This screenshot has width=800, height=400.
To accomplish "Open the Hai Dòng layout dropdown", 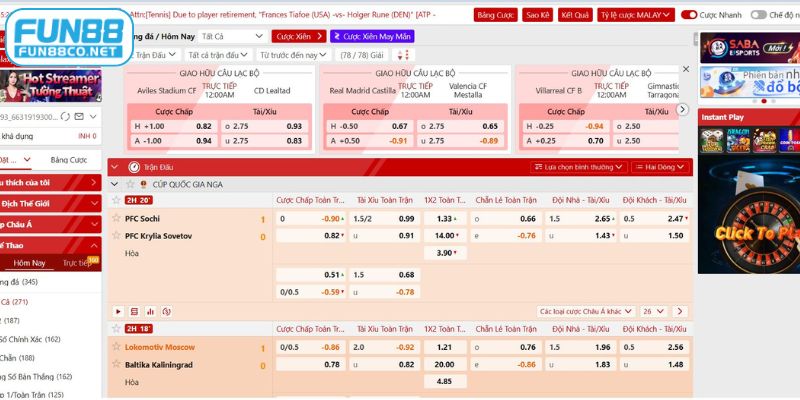I will click(660, 167).
